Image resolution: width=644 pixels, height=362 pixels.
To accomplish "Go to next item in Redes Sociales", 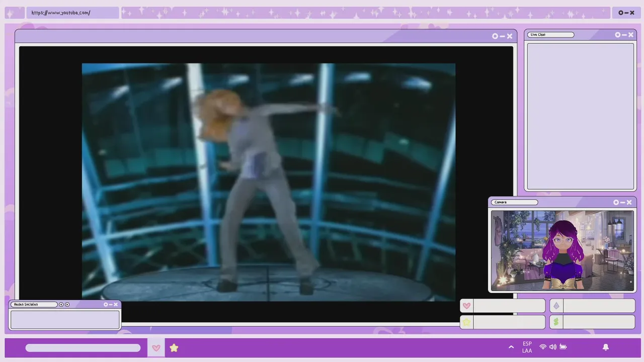I will [x=67, y=305].
